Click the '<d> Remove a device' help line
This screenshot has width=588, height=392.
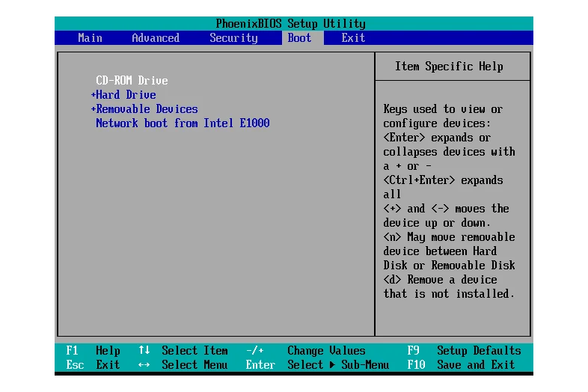pyautogui.click(x=440, y=280)
